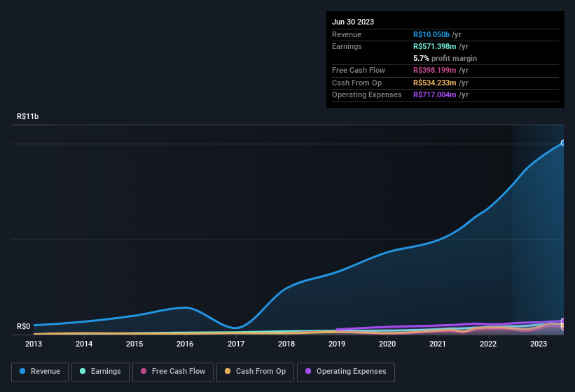Toggle the Operating Expenses legend button
Screen dimensions: 575x392
[346, 372]
